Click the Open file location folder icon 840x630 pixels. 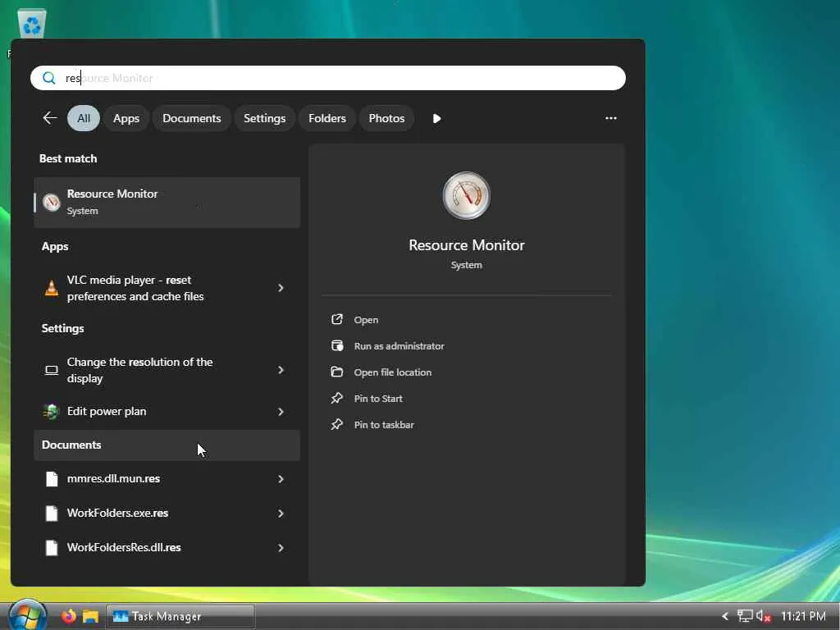pyautogui.click(x=337, y=372)
